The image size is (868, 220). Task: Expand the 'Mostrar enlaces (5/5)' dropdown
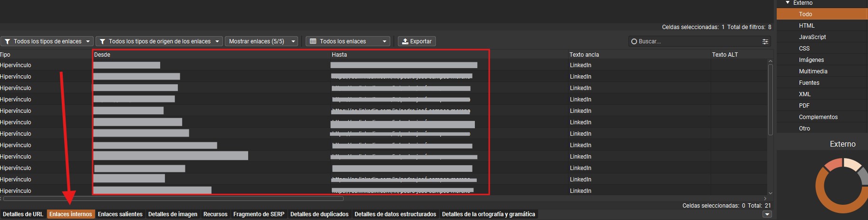click(261, 41)
